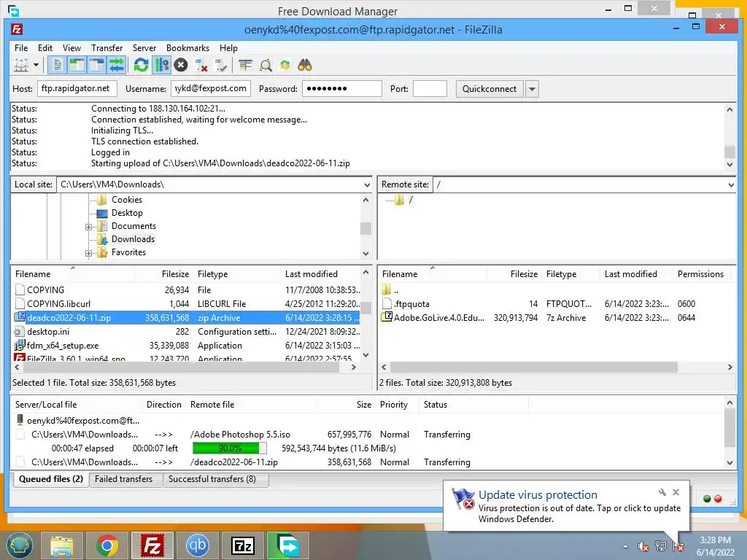
Task: Select the COPYING.libcurl file
Action: 58,304
